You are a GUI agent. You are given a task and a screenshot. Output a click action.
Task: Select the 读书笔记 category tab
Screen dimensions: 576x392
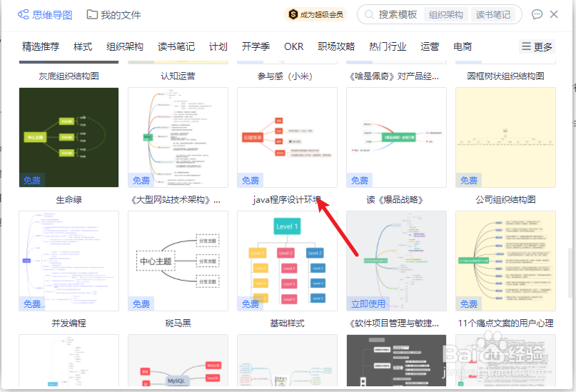click(x=176, y=46)
